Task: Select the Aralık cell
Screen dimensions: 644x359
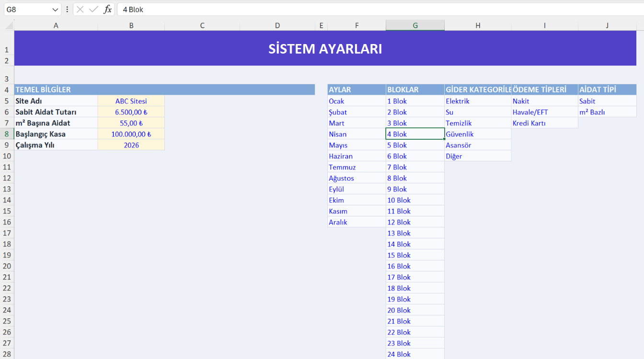Action: click(x=357, y=222)
